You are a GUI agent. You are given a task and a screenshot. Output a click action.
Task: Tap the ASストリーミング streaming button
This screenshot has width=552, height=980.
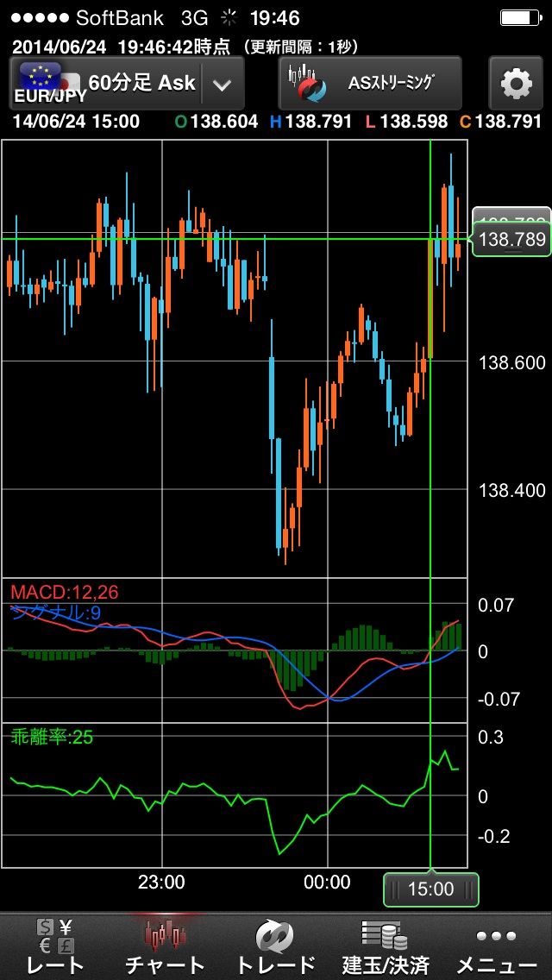point(370,84)
